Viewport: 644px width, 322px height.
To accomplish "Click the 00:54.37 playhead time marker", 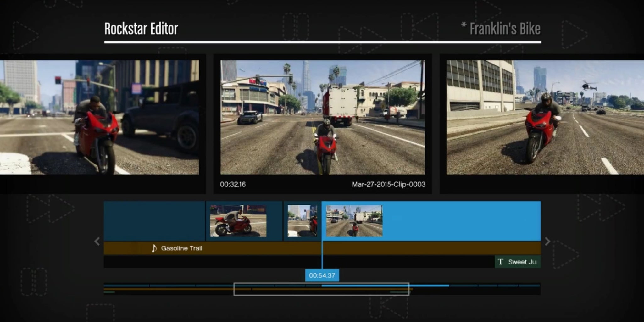I will pos(322,275).
